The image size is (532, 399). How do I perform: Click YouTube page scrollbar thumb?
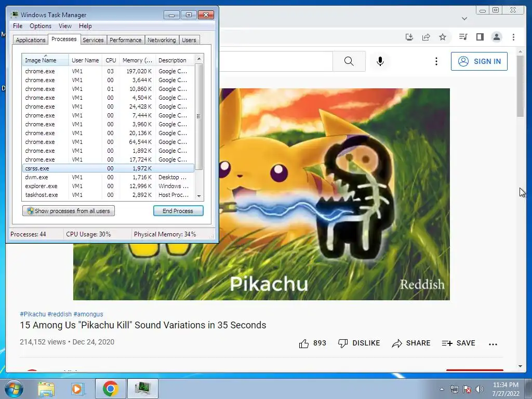pyautogui.click(x=520, y=86)
